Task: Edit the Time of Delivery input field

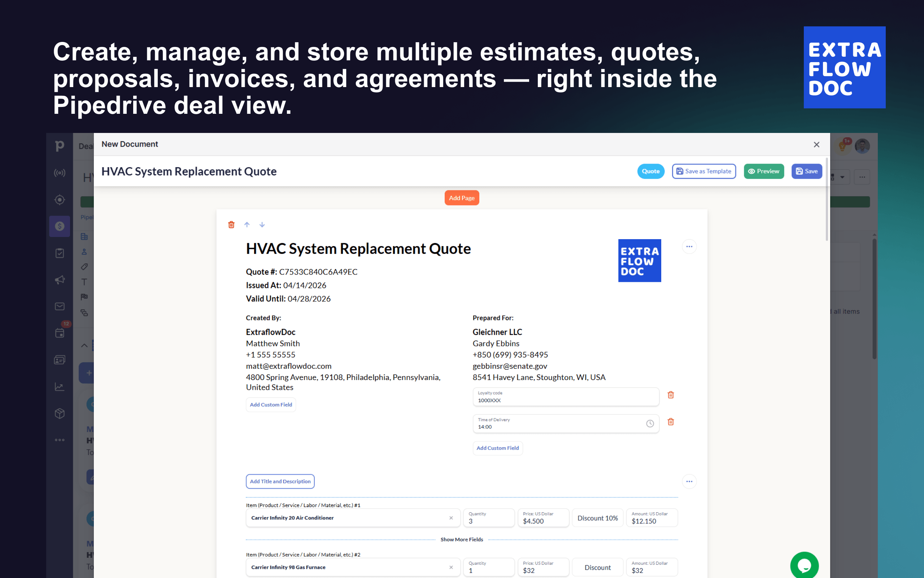Action: click(x=566, y=423)
